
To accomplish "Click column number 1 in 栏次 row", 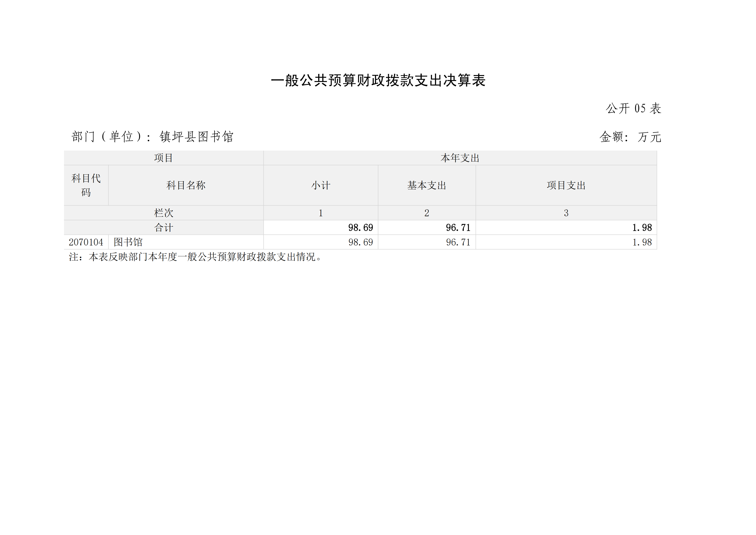I will click(x=321, y=213).
